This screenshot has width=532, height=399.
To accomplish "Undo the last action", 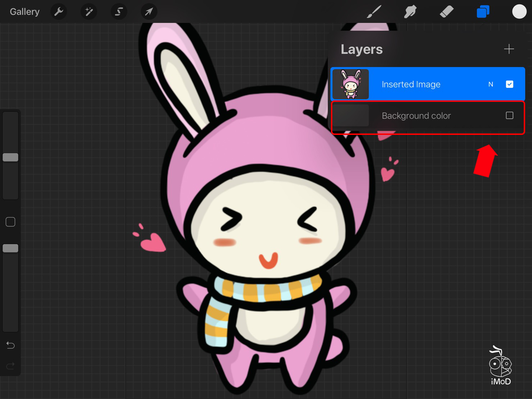I will tap(10, 345).
